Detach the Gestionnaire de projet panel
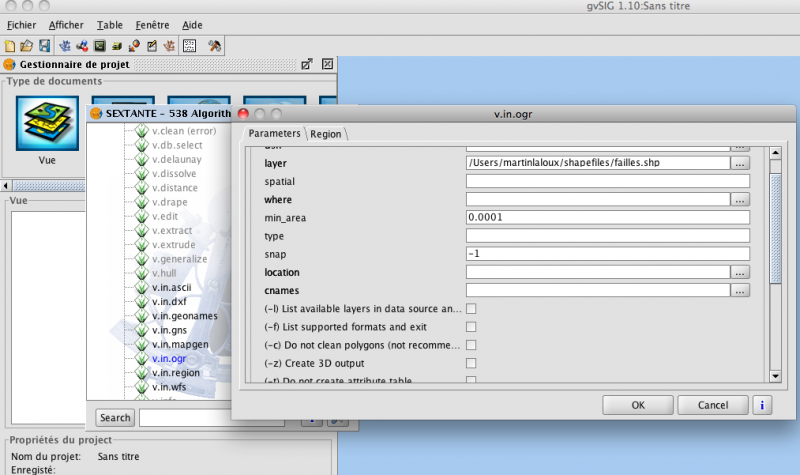 pos(307,65)
